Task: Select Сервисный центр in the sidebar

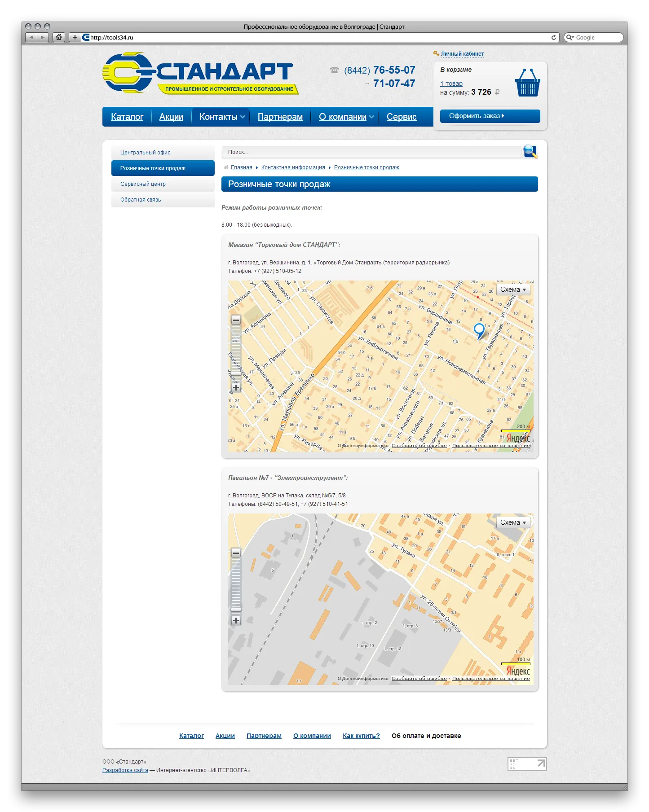Action: click(x=163, y=184)
